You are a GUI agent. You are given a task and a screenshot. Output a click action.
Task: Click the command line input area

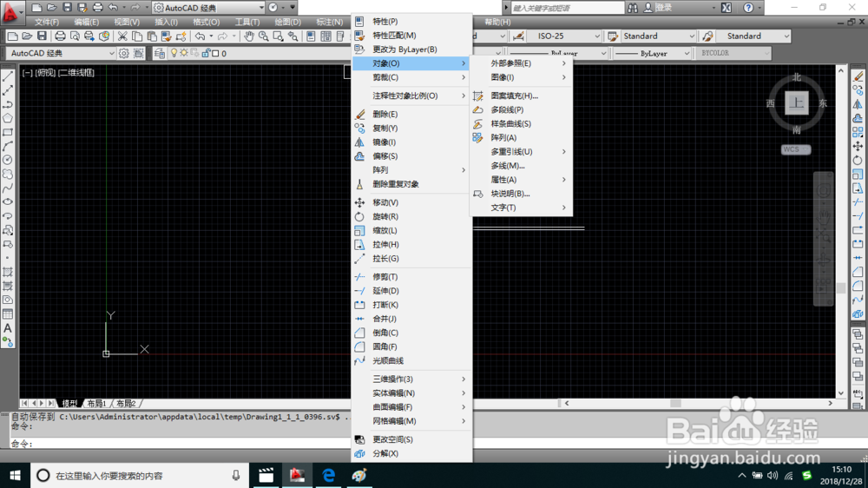coord(182,443)
